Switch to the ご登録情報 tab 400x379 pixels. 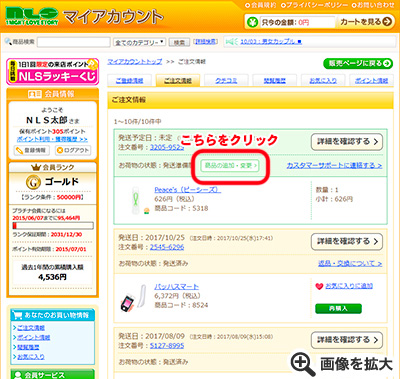[129, 81]
